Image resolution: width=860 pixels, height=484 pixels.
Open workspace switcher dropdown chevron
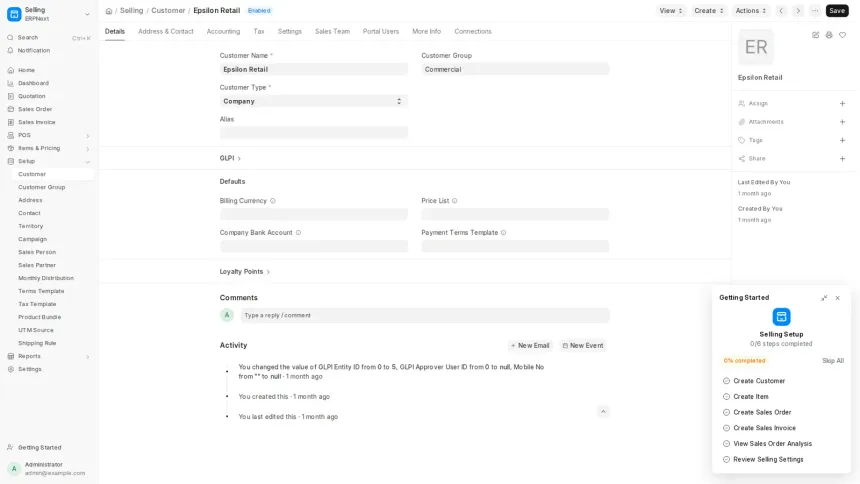[x=87, y=14]
